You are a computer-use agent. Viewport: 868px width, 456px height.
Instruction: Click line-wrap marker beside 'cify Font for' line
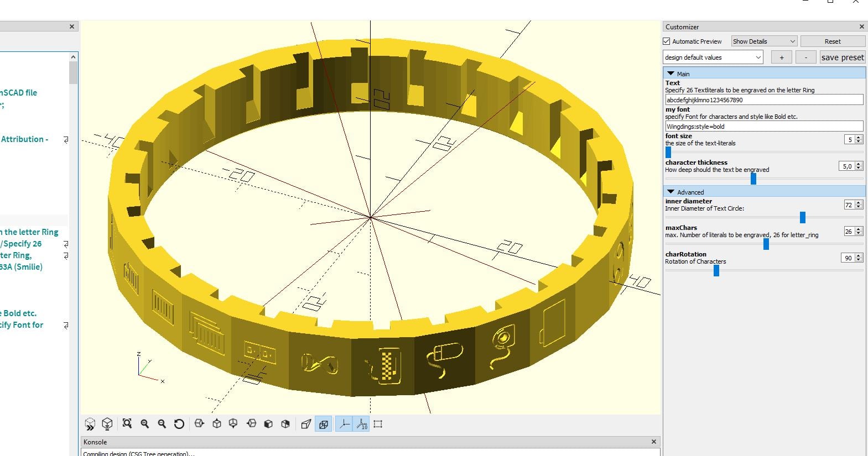coord(66,325)
